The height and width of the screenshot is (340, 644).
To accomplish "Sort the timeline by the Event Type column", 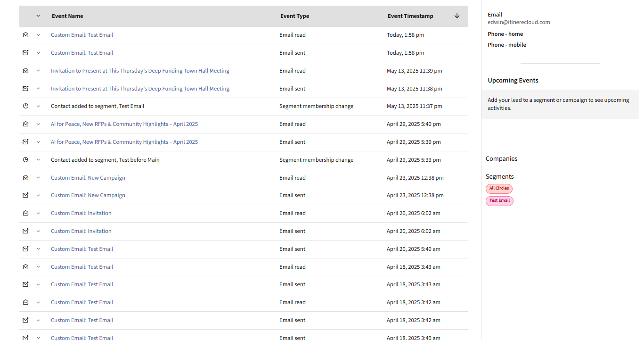I will (x=294, y=16).
